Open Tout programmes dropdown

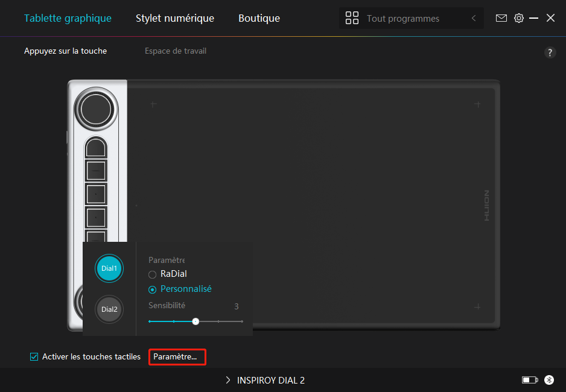tap(411, 18)
